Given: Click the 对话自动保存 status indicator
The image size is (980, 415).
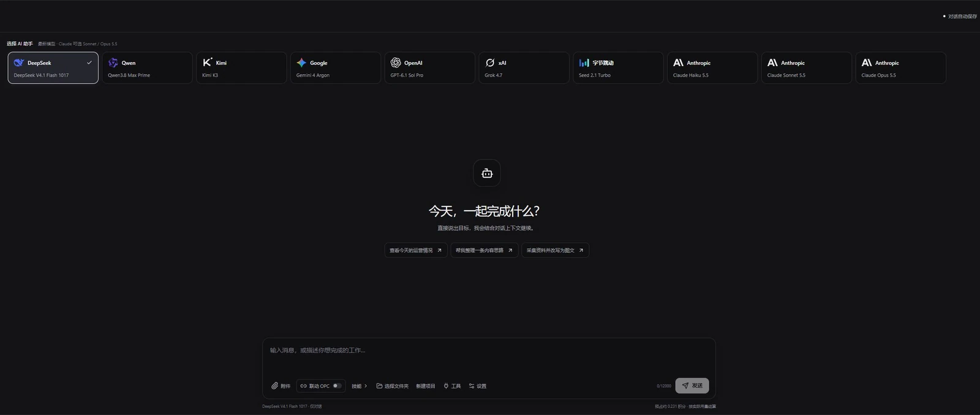Looking at the screenshot, I should coord(960,17).
